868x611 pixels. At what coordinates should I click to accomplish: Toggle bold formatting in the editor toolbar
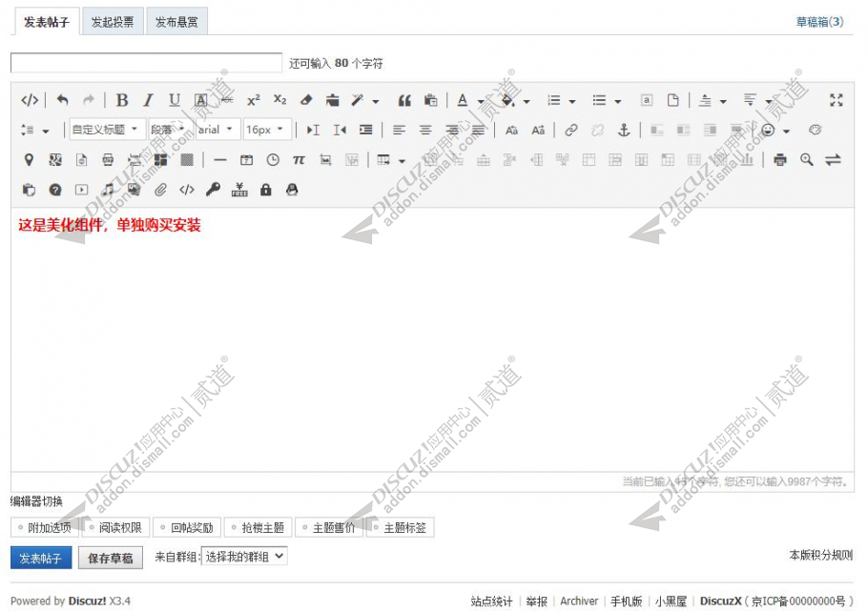click(122, 100)
